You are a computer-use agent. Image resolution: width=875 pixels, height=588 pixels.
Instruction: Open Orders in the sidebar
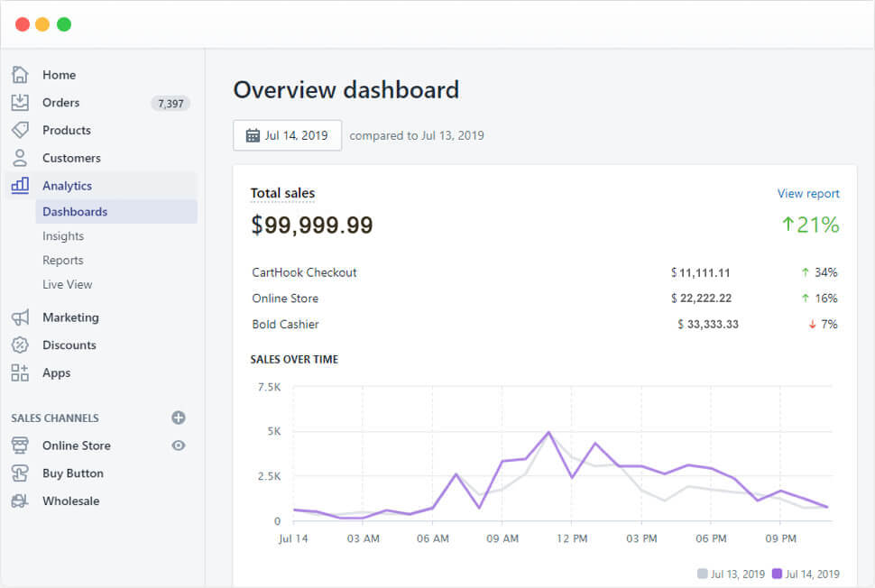(x=60, y=103)
